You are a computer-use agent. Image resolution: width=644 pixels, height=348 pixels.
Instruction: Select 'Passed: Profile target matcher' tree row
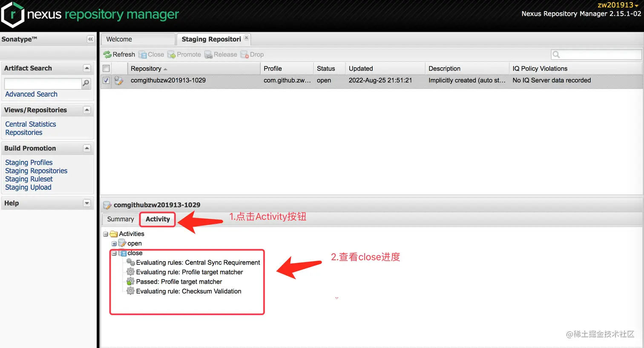pos(179,282)
